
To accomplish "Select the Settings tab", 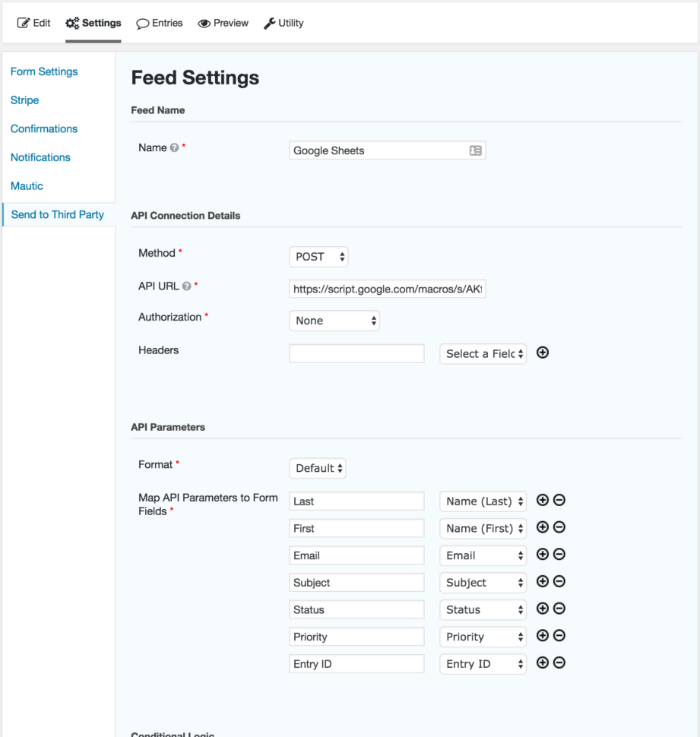I will (x=93, y=23).
